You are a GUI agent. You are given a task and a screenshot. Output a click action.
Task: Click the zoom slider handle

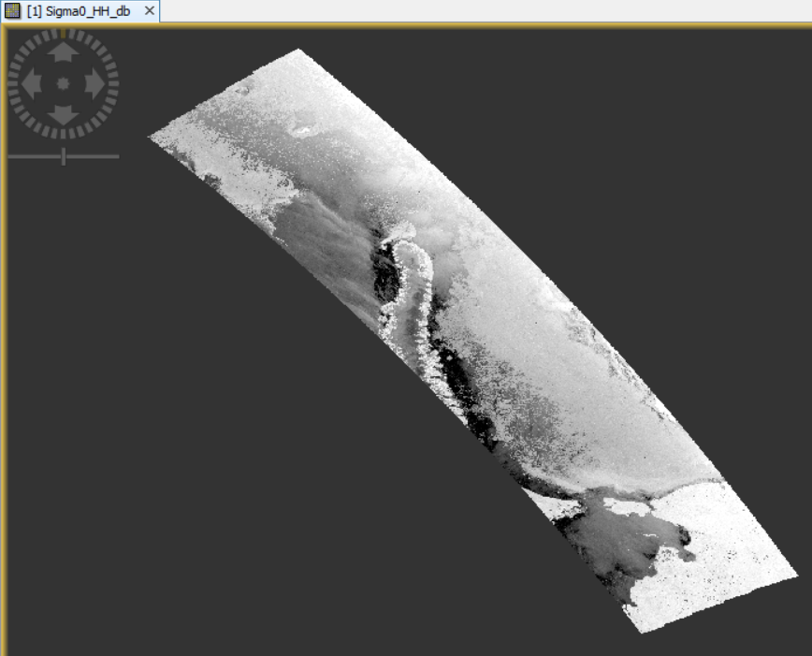63,156
